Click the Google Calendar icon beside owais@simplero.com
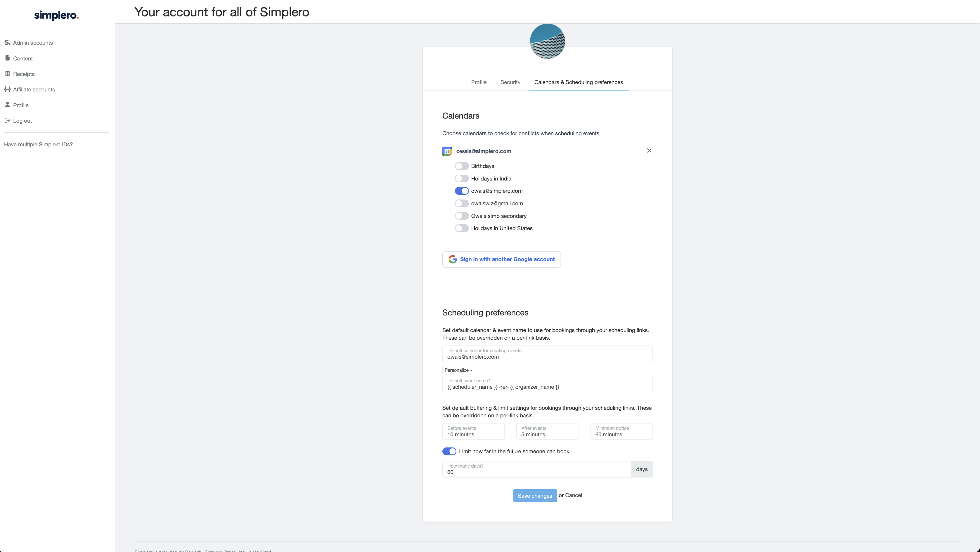 point(447,151)
